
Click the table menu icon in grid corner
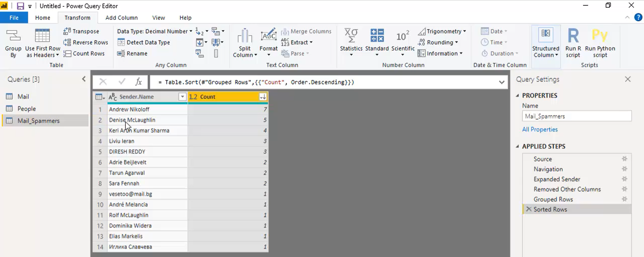click(x=100, y=97)
